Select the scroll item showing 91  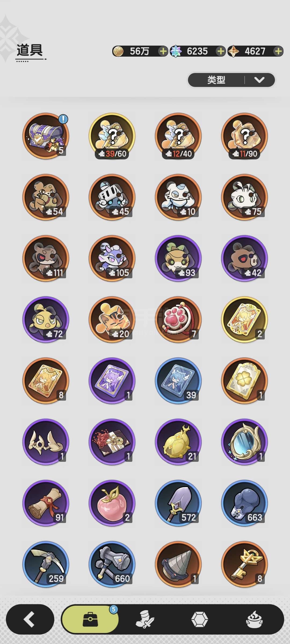(x=46, y=503)
